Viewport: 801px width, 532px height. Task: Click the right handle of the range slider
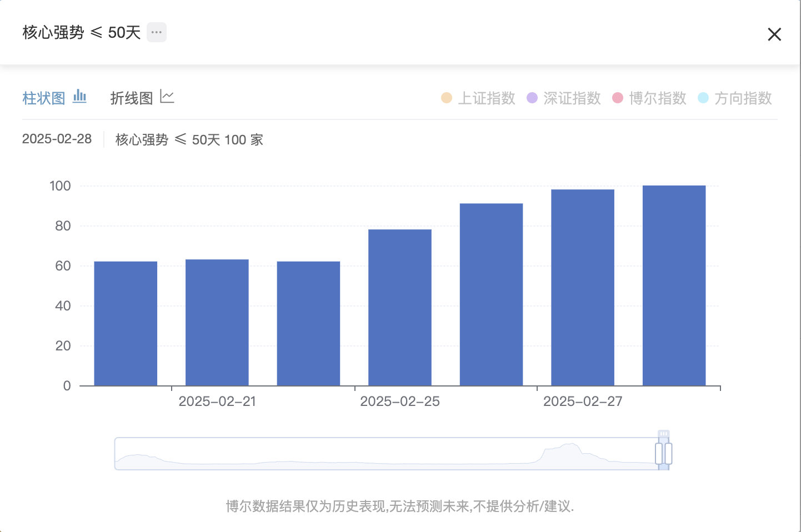coord(668,454)
